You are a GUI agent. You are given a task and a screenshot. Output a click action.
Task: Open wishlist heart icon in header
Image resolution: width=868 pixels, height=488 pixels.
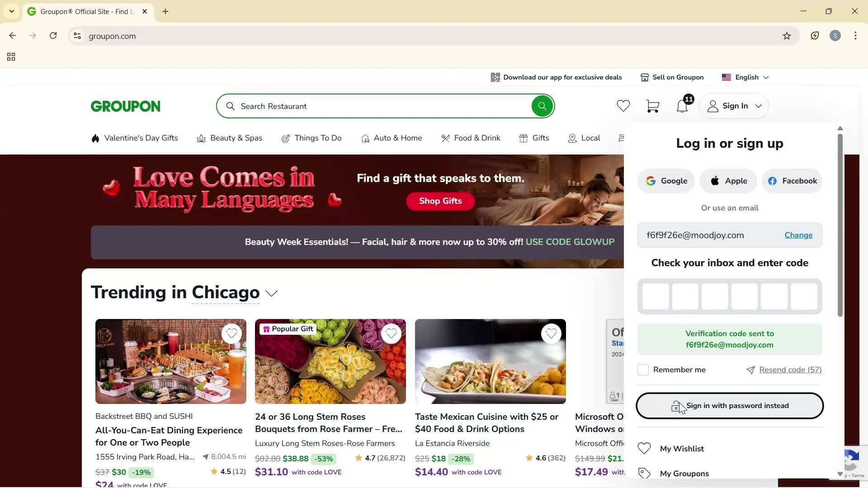[623, 106]
